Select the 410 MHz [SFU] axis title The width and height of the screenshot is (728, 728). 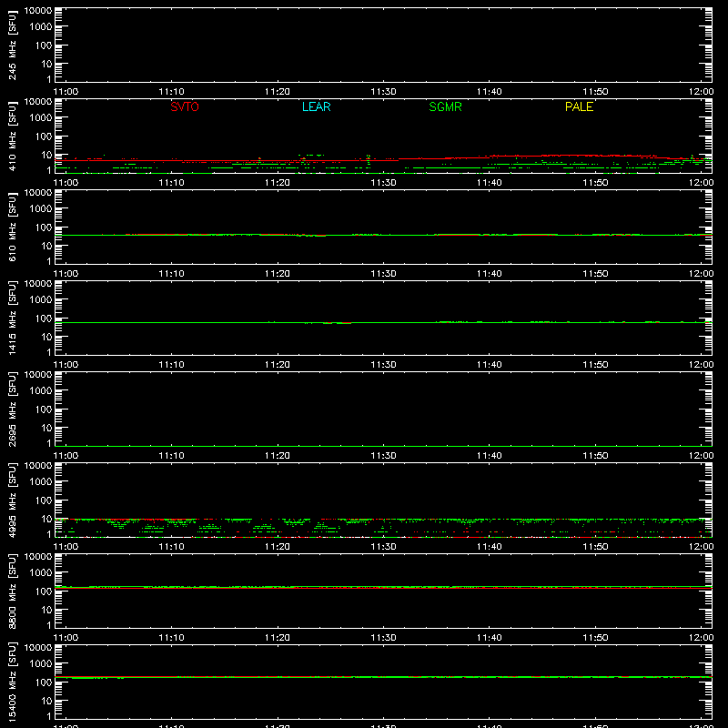pos(13,136)
